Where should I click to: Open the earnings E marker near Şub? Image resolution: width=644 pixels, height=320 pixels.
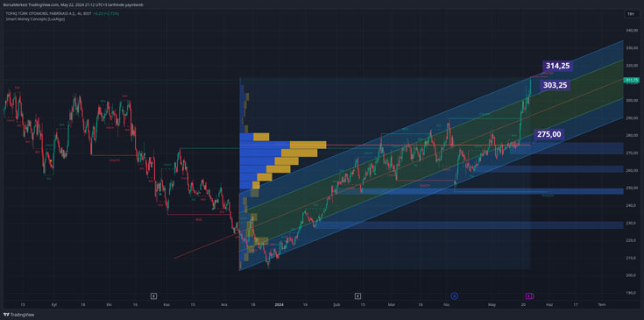point(357,295)
